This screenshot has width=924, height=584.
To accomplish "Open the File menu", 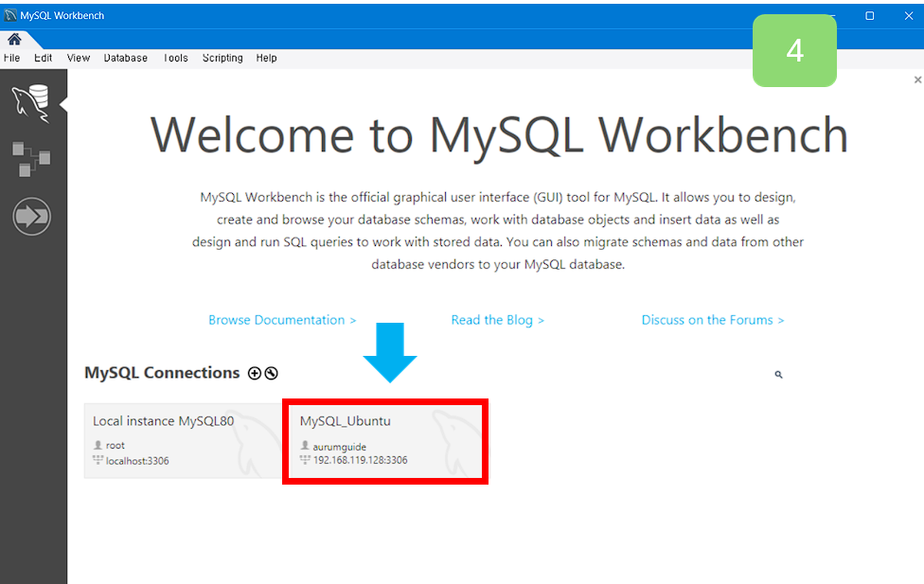I will click(x=11, y=58).
